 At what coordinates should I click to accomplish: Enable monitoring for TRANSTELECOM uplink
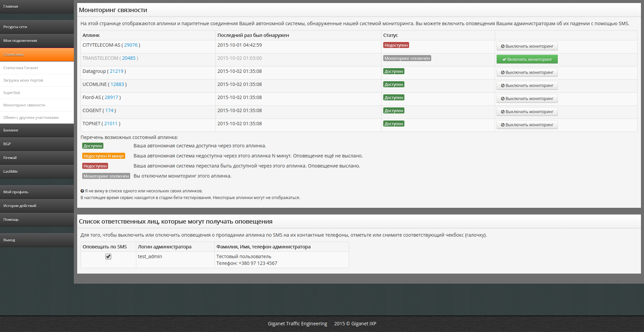tap(527, 59)
